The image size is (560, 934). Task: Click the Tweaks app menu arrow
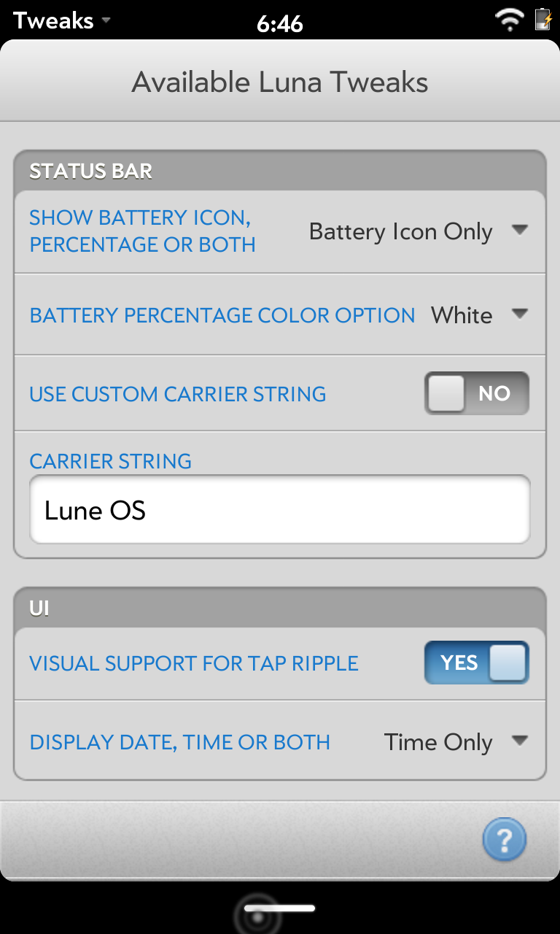106,20
